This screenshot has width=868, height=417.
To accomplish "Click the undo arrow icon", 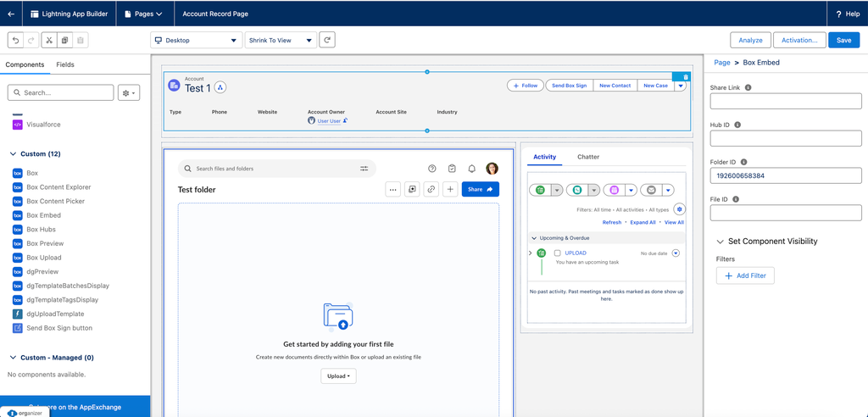I will (x=15, y=40).
